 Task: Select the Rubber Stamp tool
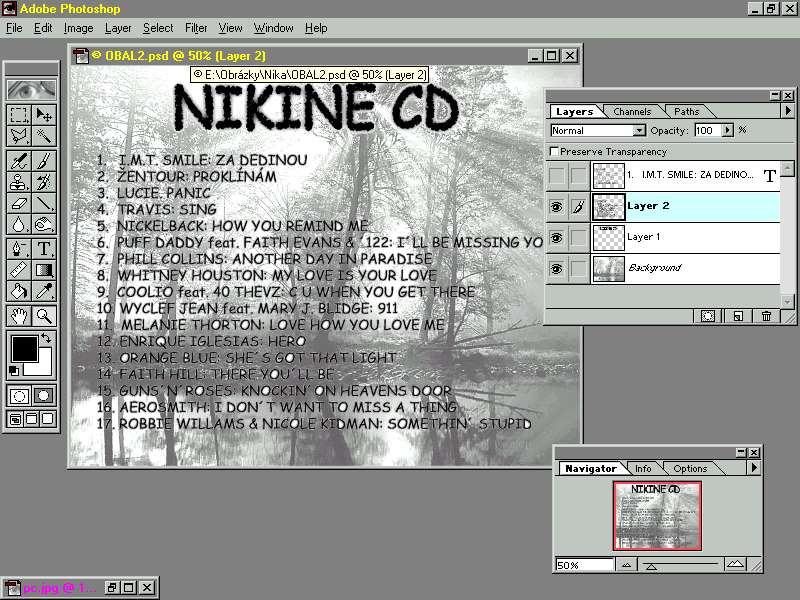click(x=19, y=182)
